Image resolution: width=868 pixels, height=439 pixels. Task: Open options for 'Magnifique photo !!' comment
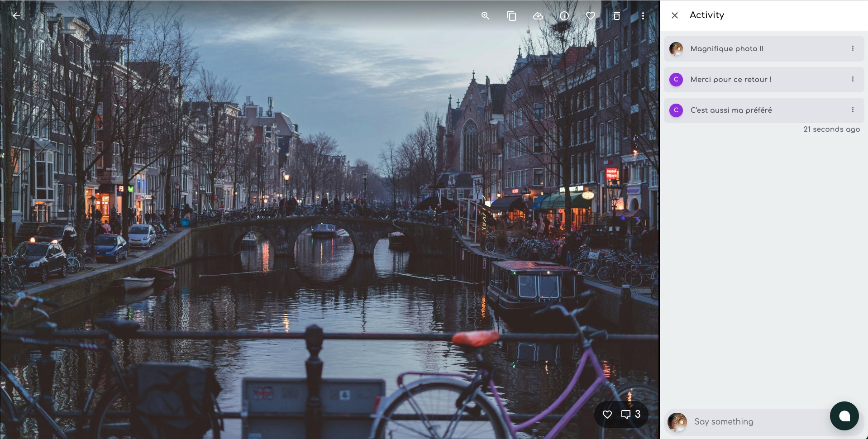[853, 48]
